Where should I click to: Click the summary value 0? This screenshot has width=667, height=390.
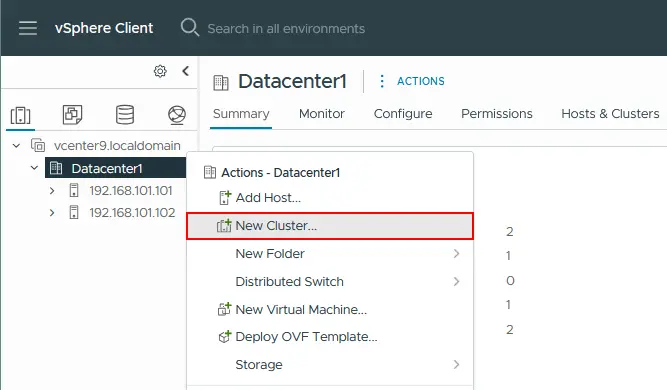(x=510, y=281)
